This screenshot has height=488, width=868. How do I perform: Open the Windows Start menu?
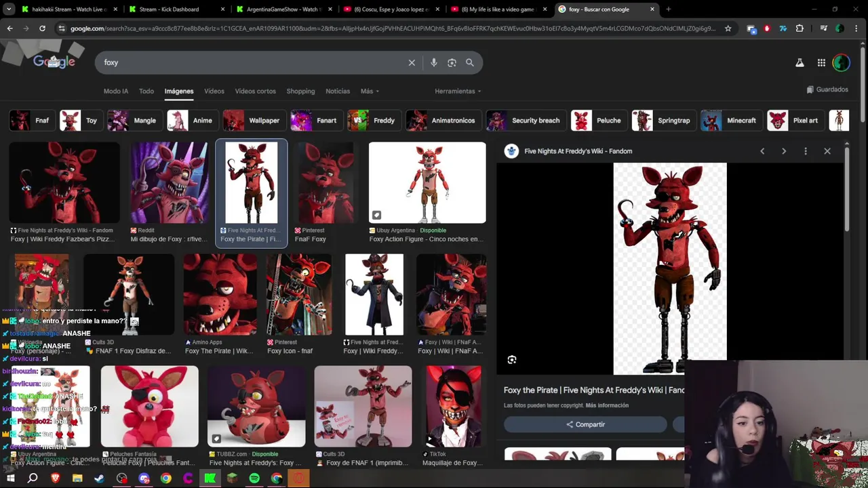(x=10, y=479)
